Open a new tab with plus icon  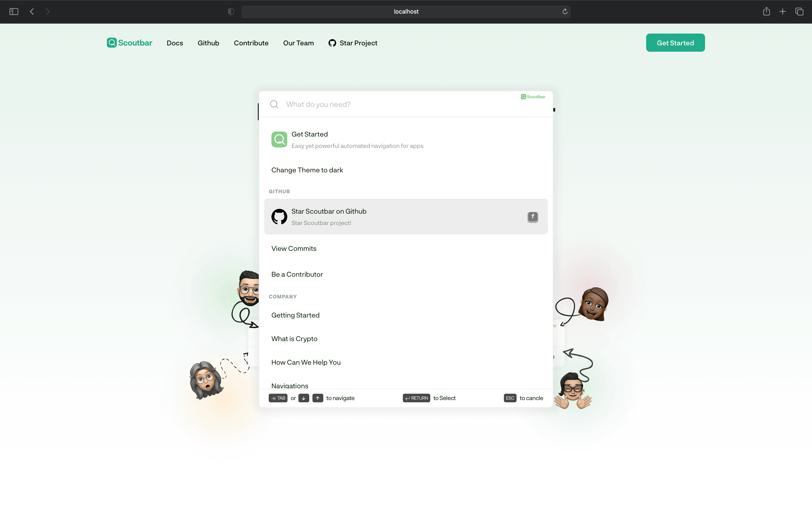783,11
